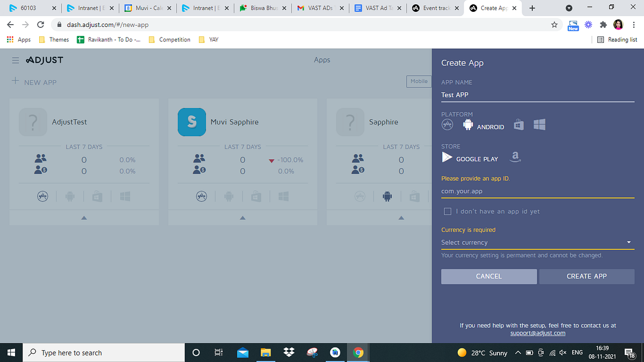Viewport: 644px width, 362px height.
Task: Open the hamburger menu next to Adjust logo
Action: pyautogui.click(x=16, y=60)
